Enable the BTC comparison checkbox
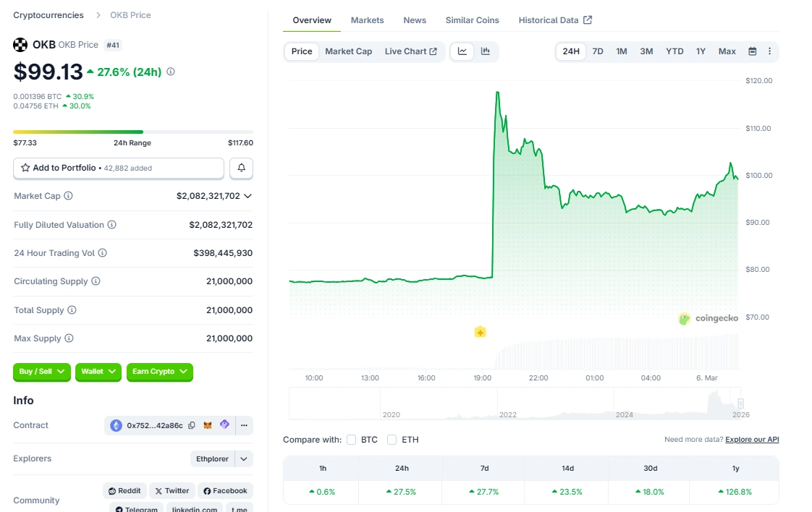This screenshot has height=512, width=812. 351,439
